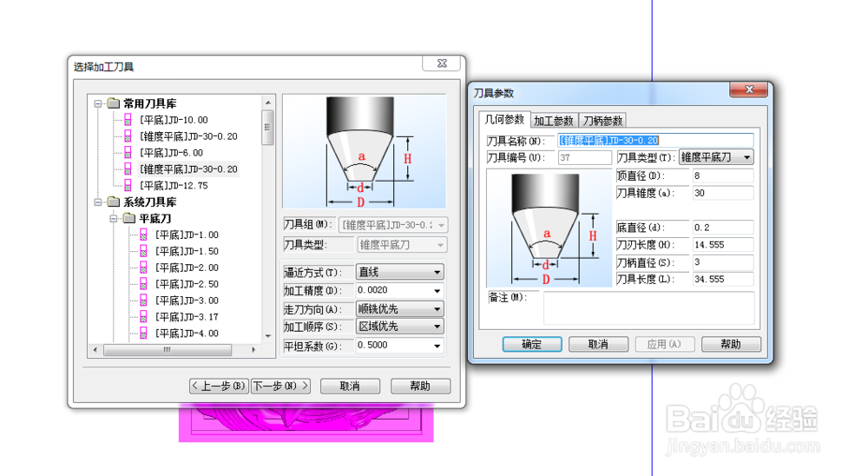Collapse the 系统刀具库 tree node
868x476 pixels.
pyautogui.click(x=98, y=202)
